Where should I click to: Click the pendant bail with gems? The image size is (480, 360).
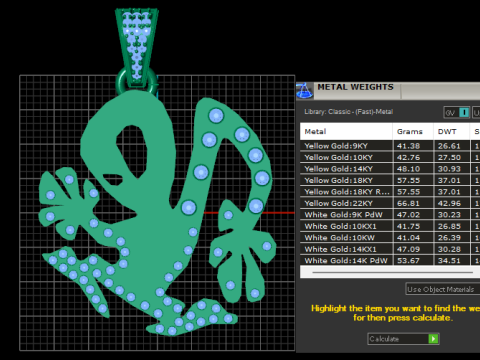(x=137, y=47)
